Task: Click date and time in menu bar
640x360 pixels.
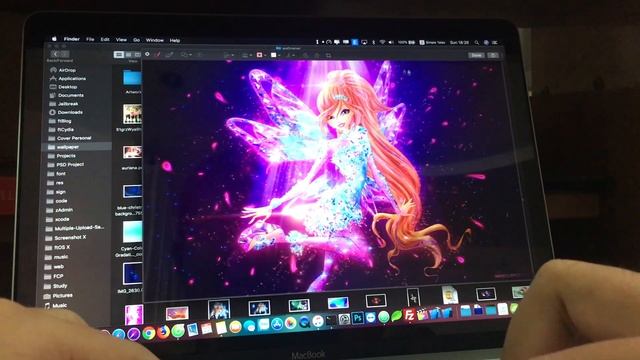Action: [x=459, y=42]
